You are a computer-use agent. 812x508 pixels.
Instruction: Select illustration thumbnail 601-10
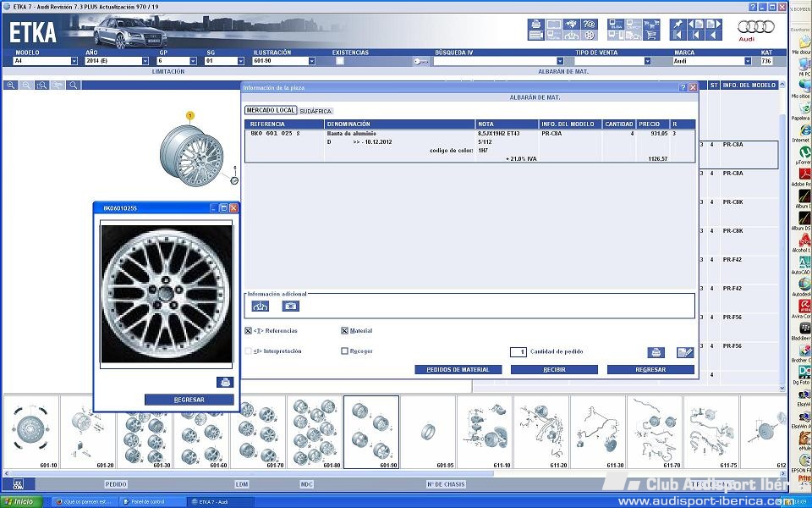click(31, 432)
